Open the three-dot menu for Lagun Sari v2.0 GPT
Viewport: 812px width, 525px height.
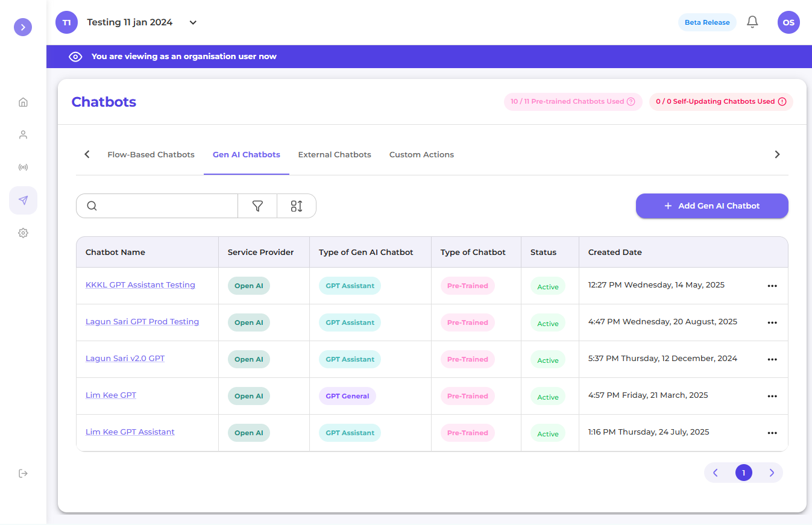(772, 359)
